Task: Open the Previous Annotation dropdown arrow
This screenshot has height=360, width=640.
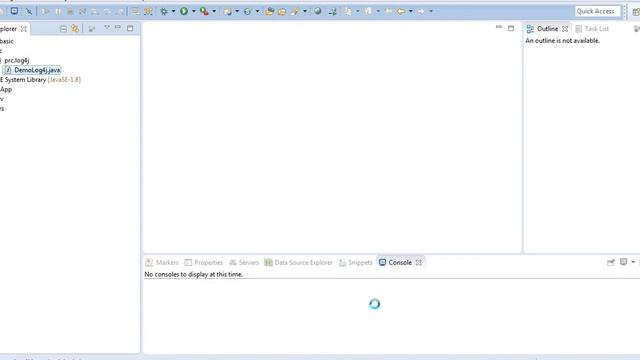Action: point(378,11)
